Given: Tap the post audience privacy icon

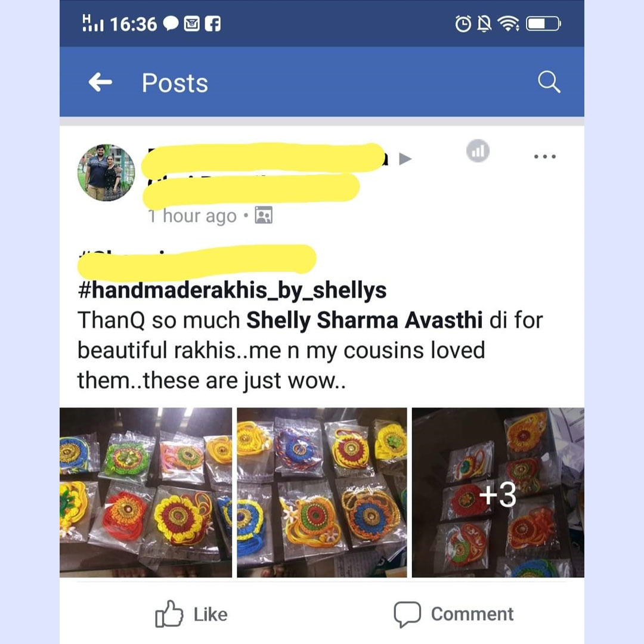Looking at the screenshot, I should coord(264,215).
